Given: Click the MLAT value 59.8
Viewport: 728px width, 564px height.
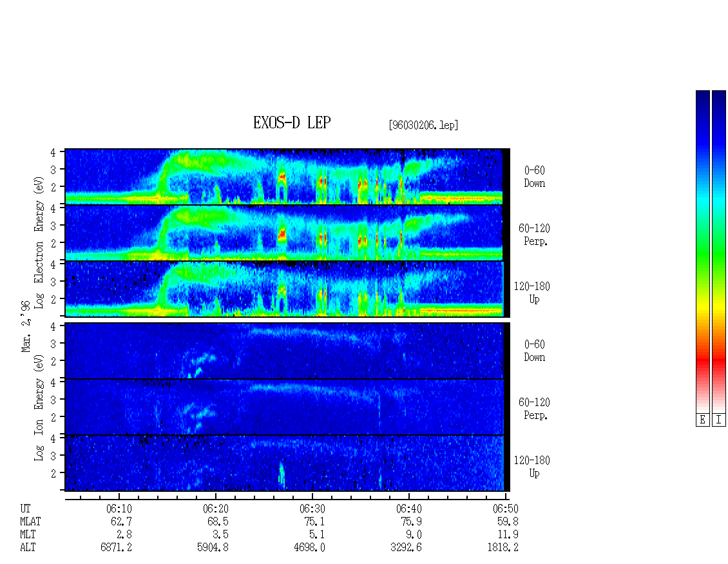Looking at the screenshot, I should [508, 521].
